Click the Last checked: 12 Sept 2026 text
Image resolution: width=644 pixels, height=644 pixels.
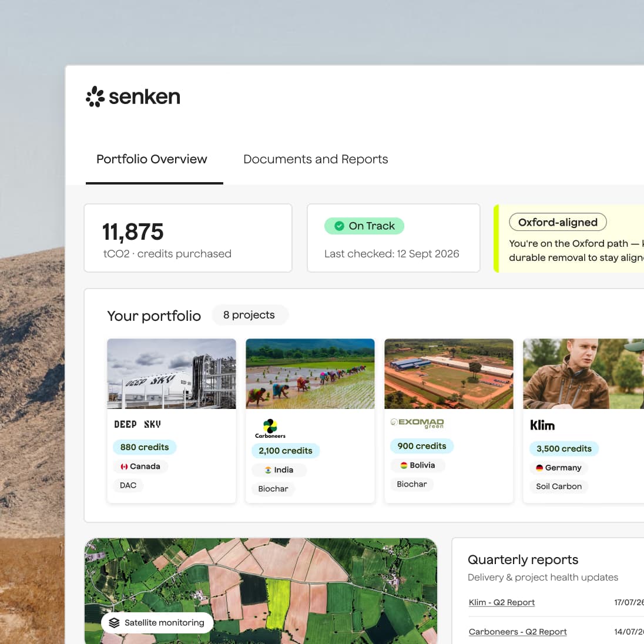[391, 254]
